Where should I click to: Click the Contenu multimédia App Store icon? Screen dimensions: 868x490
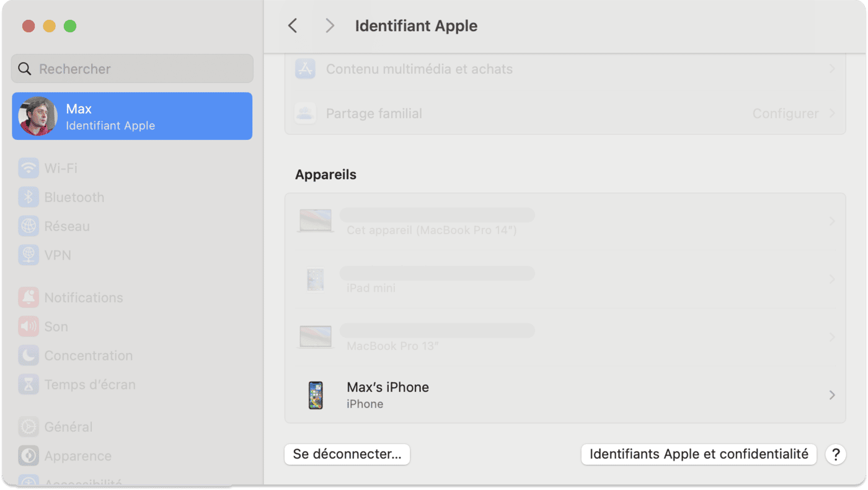click(x=305, y=69)
